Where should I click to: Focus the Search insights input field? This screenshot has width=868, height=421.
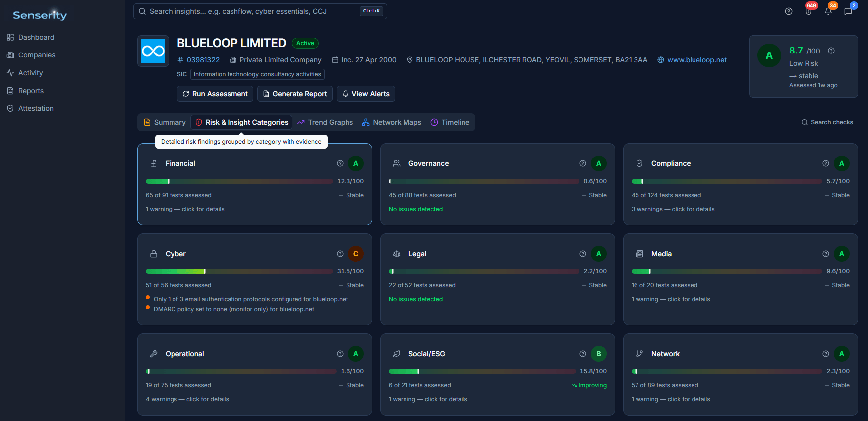260,11
